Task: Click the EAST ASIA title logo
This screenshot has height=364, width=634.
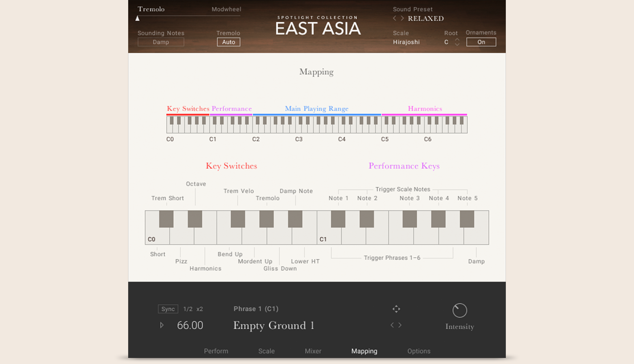Action: coord(318,28)
